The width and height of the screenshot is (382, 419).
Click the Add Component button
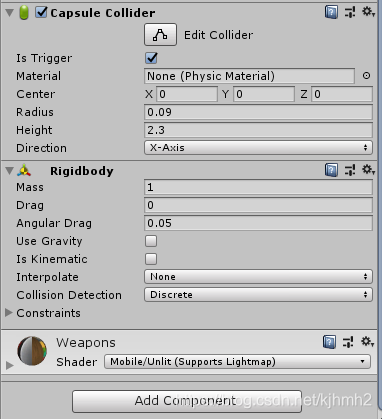[x=187, y=401]
